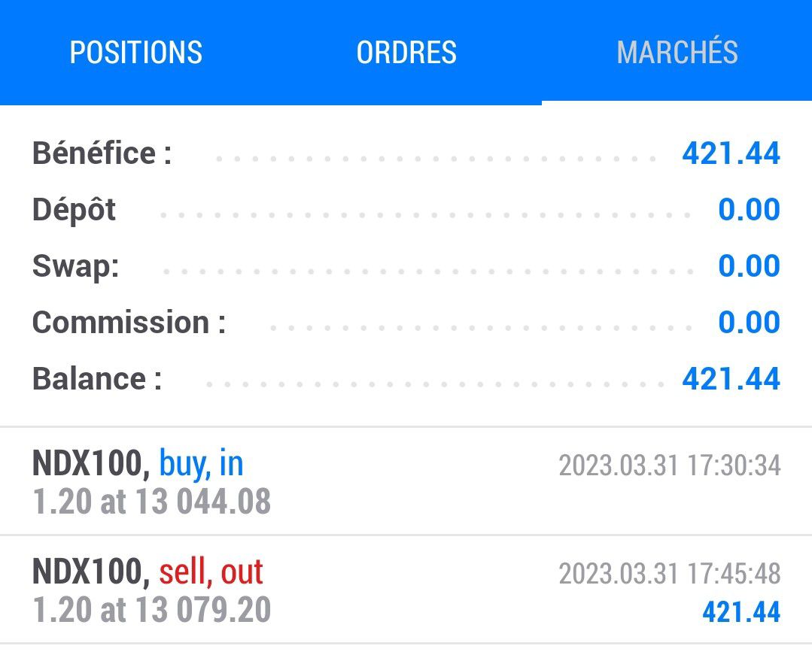Click the Bénéfice label
Viewport: 812px width, 658px height.
[102, 153]
